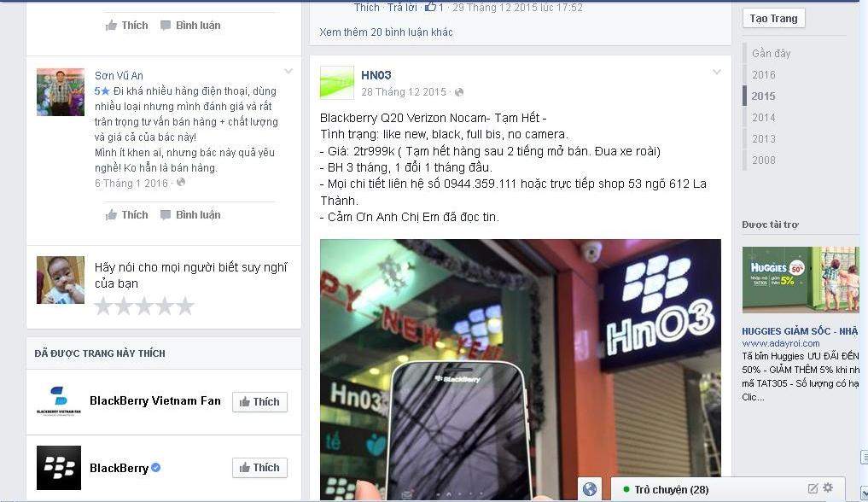Open the HN03 post options chevron
The image size is (868, 502).
716,72
